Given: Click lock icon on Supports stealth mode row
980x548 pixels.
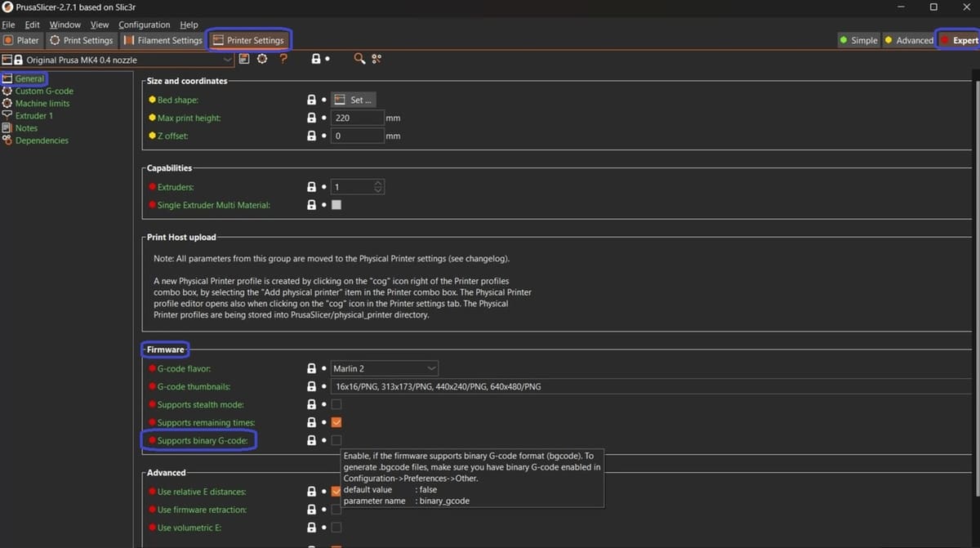Looking at the screenshot, I should (x=311, y=404).
